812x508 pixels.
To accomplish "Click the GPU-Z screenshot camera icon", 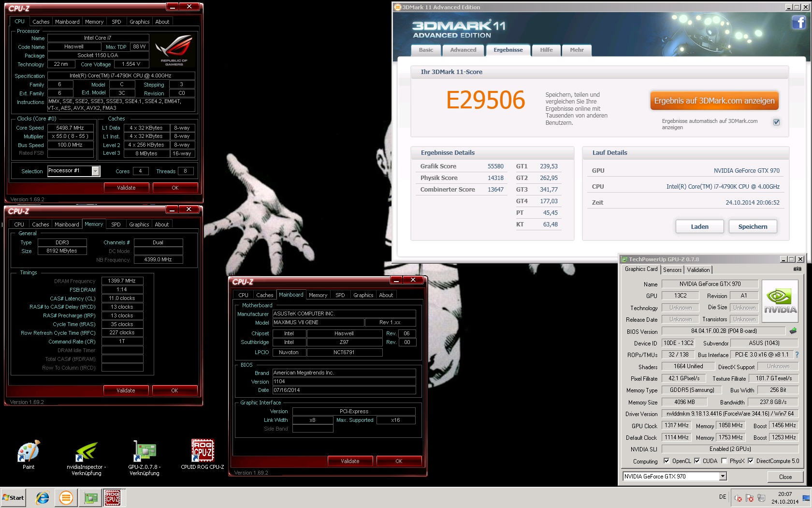I will coord(797,269).
